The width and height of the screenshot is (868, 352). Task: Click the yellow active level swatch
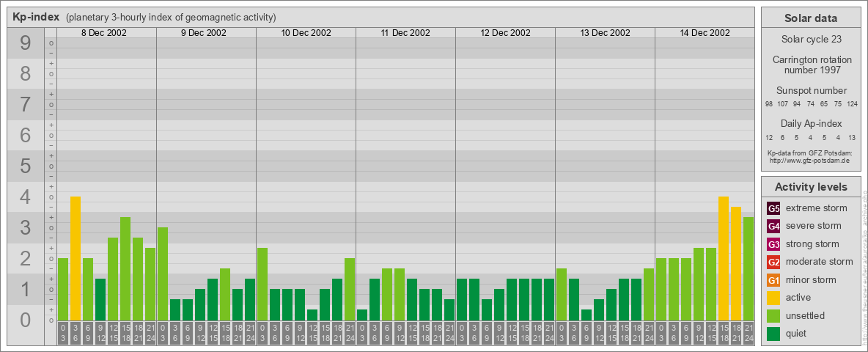[x=773, y=298]
